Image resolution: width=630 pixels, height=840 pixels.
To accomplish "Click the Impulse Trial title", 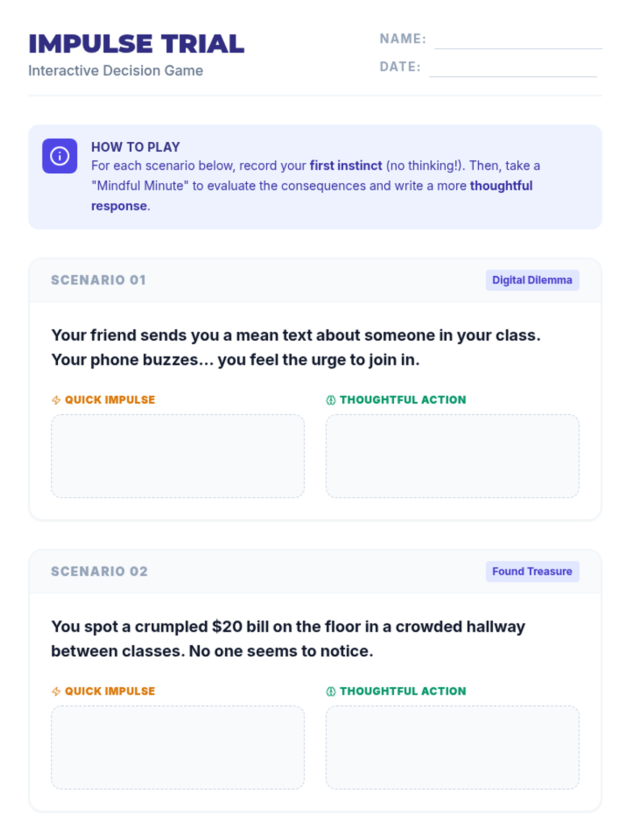I will 136,44.
